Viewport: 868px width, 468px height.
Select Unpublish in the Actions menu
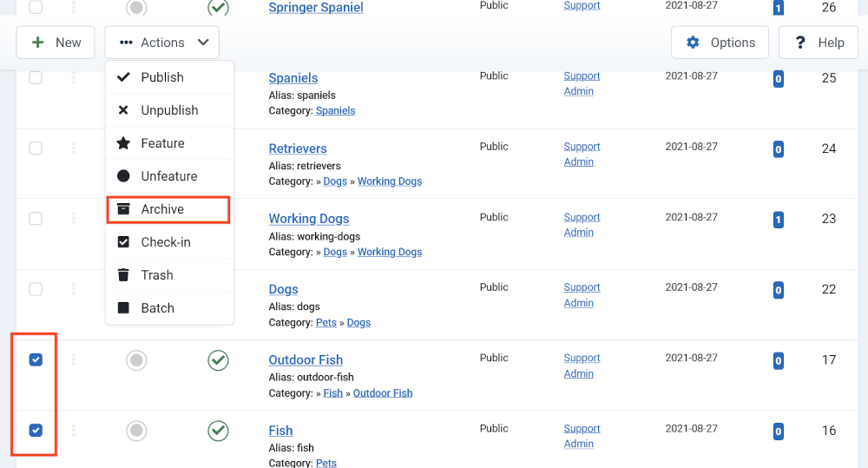(x=169, y=110)
